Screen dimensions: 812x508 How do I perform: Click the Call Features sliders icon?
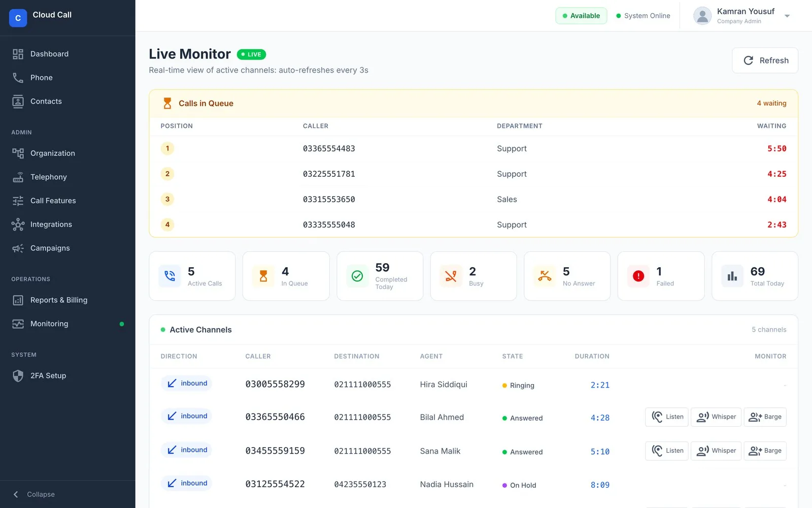coord(18,201)
